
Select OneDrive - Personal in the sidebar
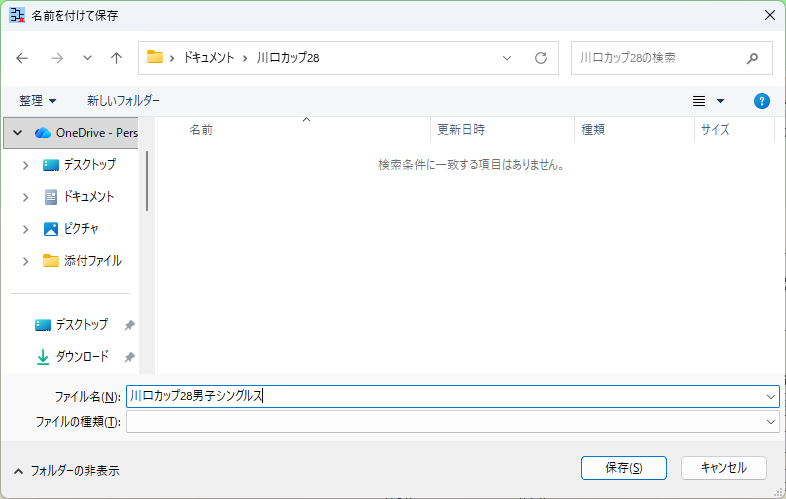(x=71, y=133)
